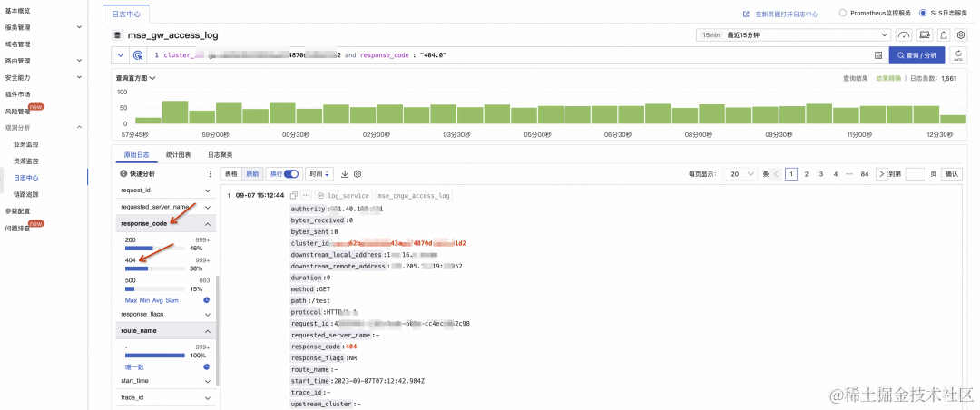Click the log_service tag icon
The image size is (980, 410).
point(321,196)
